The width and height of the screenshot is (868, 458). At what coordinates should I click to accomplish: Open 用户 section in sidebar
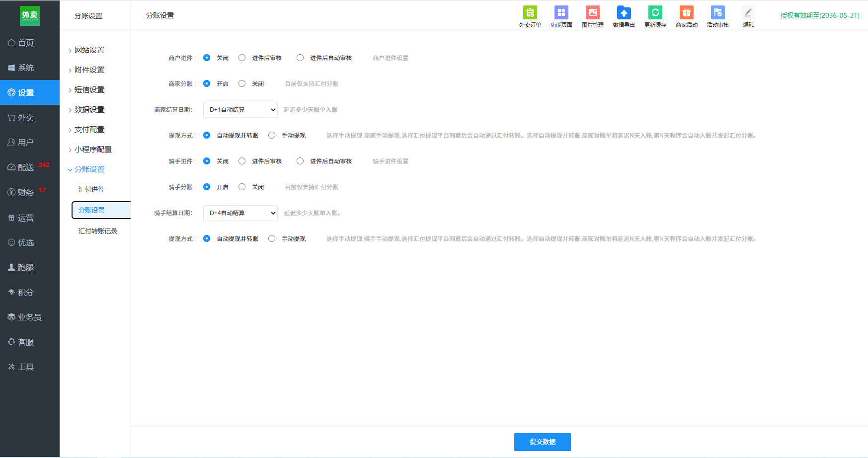click(30, 142)
